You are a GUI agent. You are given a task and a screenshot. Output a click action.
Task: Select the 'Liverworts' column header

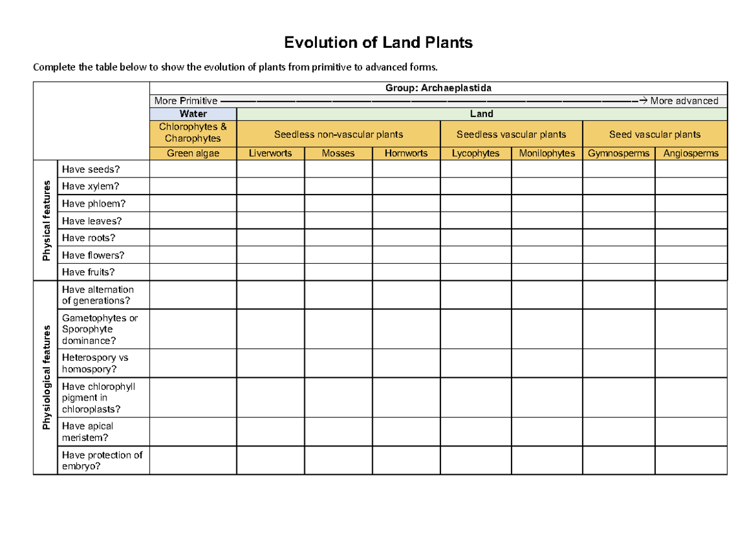[x=270, y=152]
